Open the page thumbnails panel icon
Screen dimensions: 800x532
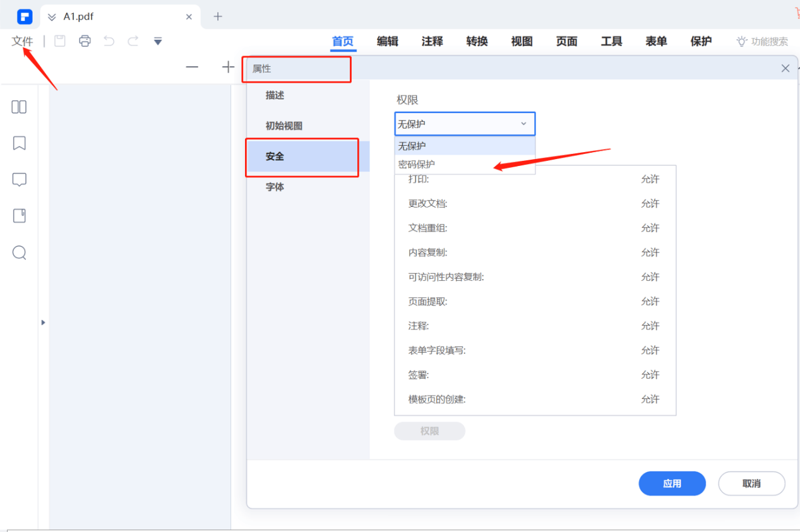coord(20,107)
